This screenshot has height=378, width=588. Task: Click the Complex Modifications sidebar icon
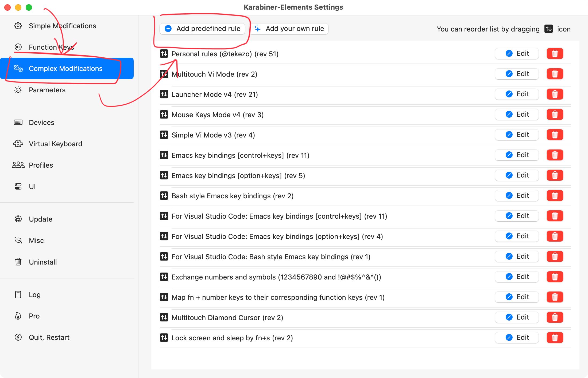(18, 69)
